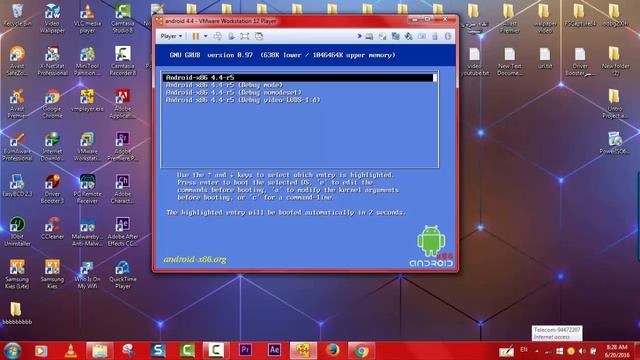640x360 pixels.
Task: Open the Player menu in VMware
Action: [171, 36]
